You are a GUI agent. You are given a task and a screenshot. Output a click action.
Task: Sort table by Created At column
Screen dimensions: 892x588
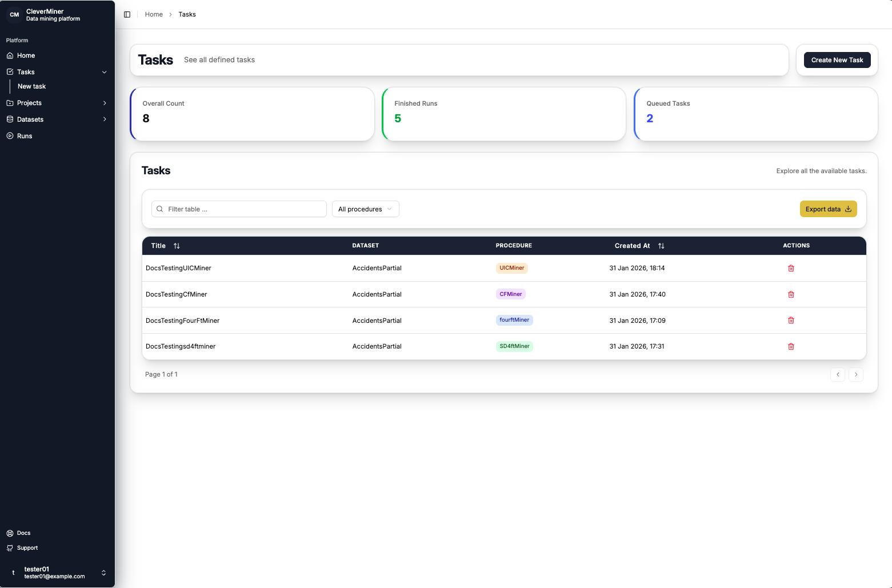pos(661,246)
